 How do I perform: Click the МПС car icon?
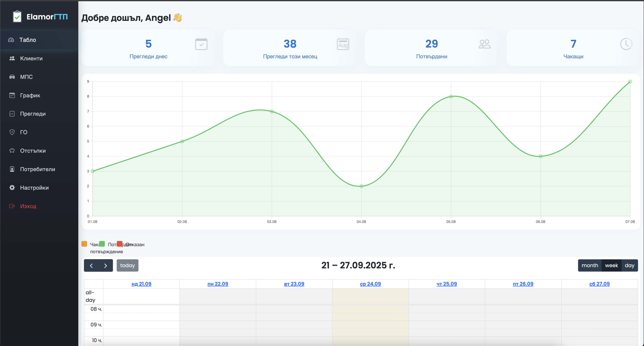click(x=12, y=77)
